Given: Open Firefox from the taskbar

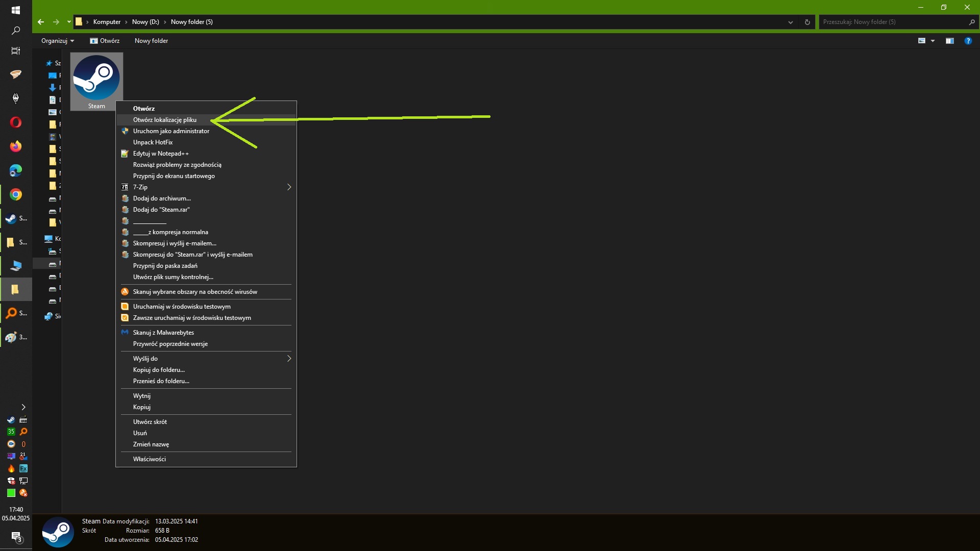Looking at the screenshot, I should coord(16,146).
